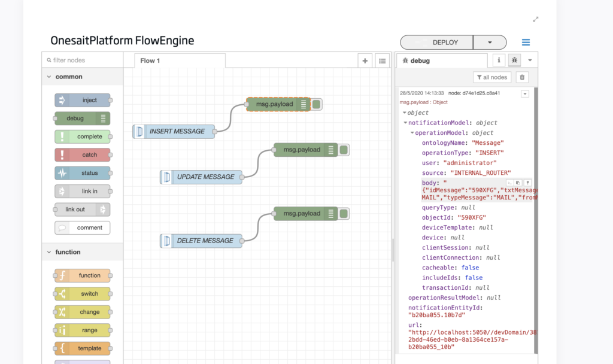Screen dimensions: 613x364
Task: Select the status node in the palette
Action: (x=83, y=173)
